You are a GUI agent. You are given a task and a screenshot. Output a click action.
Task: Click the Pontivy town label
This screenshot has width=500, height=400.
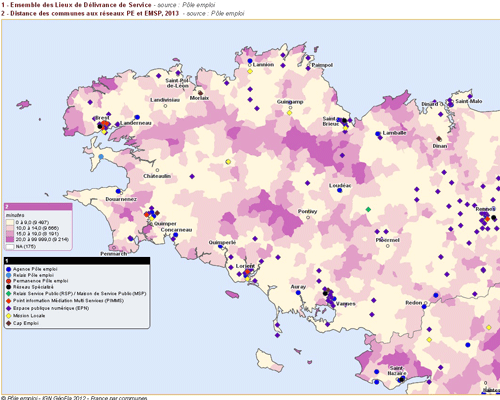point(307,211)
